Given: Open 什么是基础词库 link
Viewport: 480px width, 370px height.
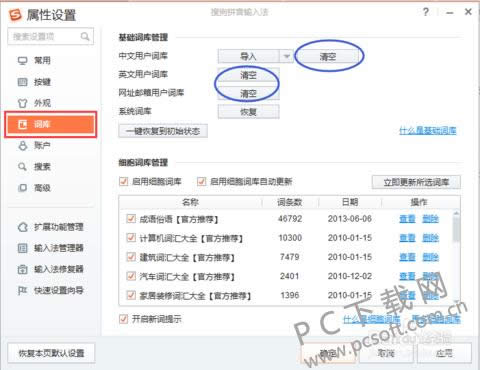Looking at the screenshot, I should 428,130.
